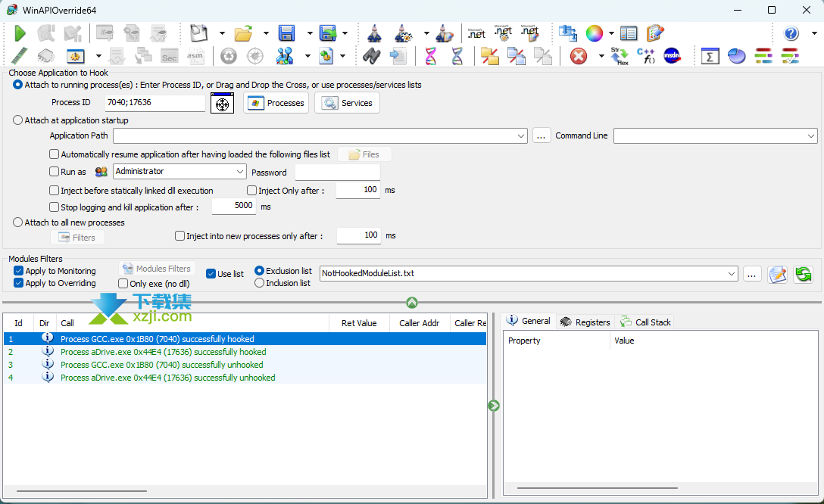Select row 'Process GCC.exe 0x1B80 (7040) successfully unhooked'
Screen dimensions: 824x504
tap(245, 364)
